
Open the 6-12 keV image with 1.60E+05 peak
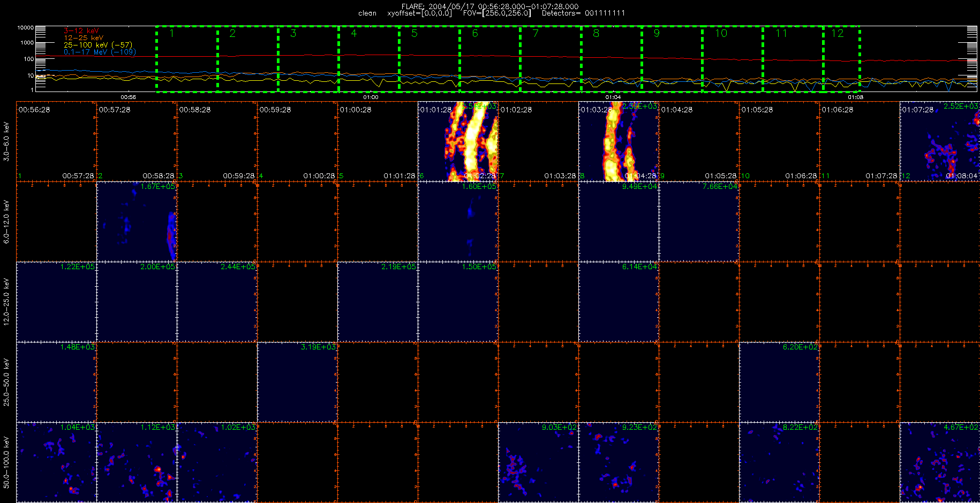458,222
